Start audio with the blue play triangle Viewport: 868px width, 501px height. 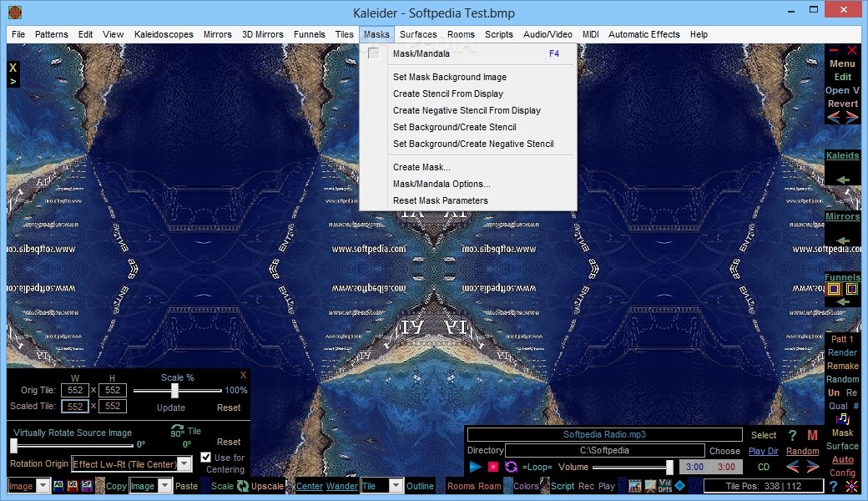(475, 467)
